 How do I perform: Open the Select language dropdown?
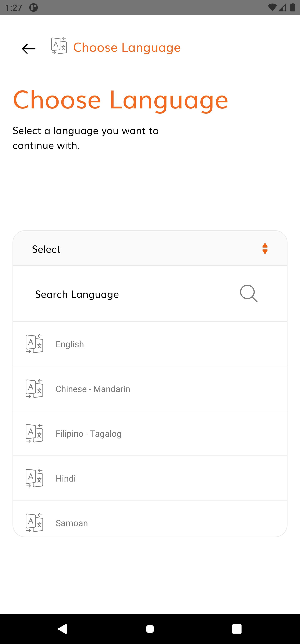(150, 249)
